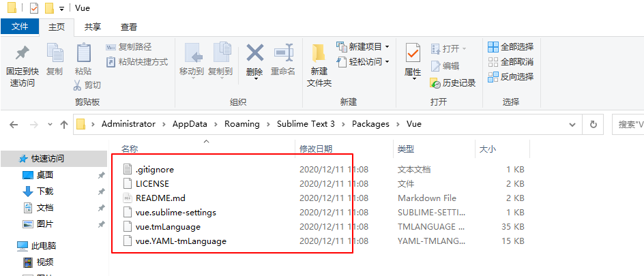Viewport: 644px width, 276px height.
Task: Click Copy path (复制路径)
Action: pos(128,47)
